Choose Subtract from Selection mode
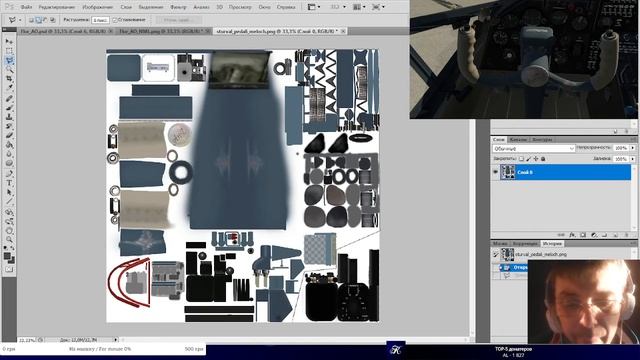Viewport: 640px width, 360px height. coord(45,20)
